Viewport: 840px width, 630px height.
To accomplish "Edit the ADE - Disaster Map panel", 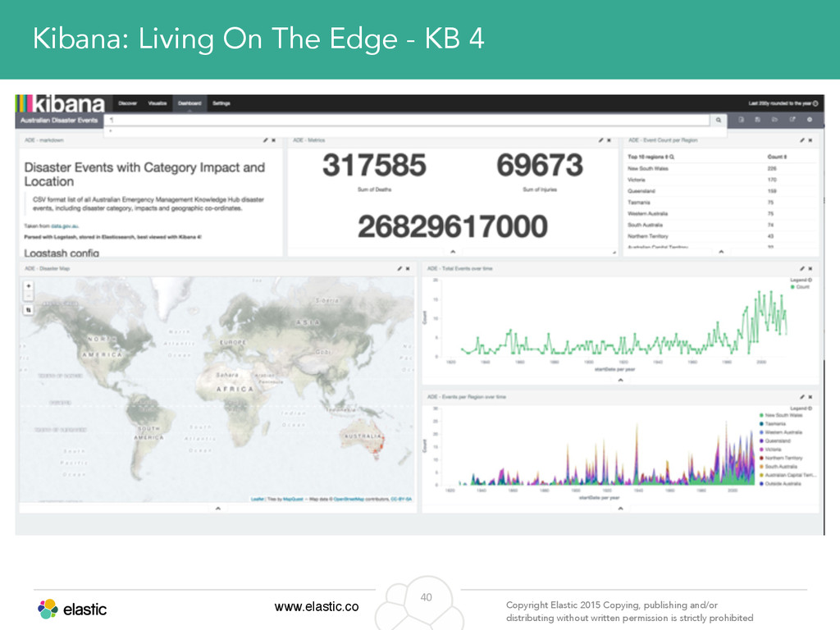I will pyautogui.click(x=399, y=268).
